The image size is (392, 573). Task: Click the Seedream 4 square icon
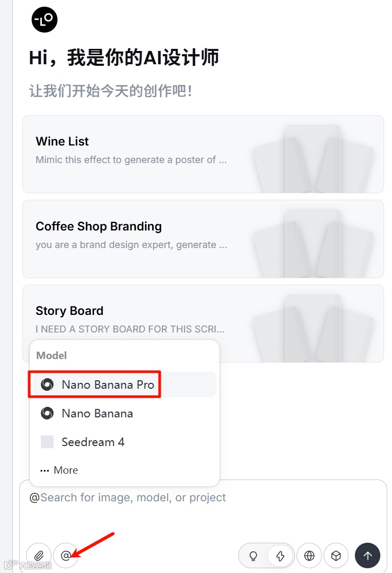47,442
